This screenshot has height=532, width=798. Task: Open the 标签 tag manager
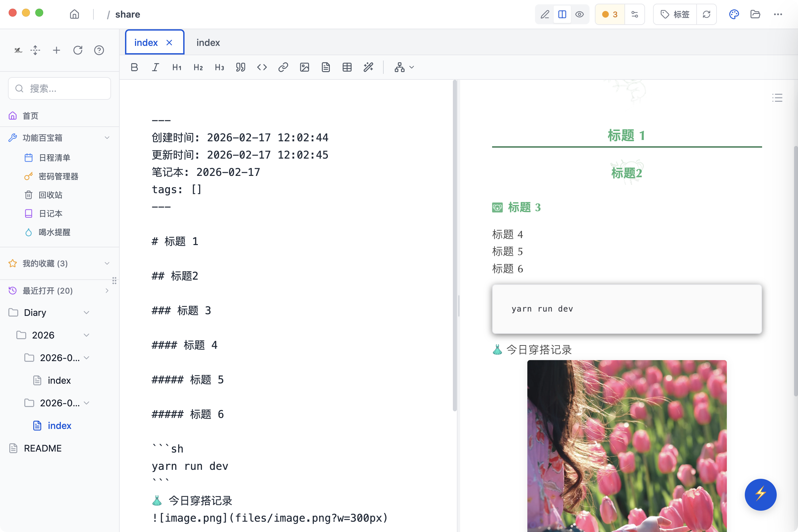click(675, 14)
